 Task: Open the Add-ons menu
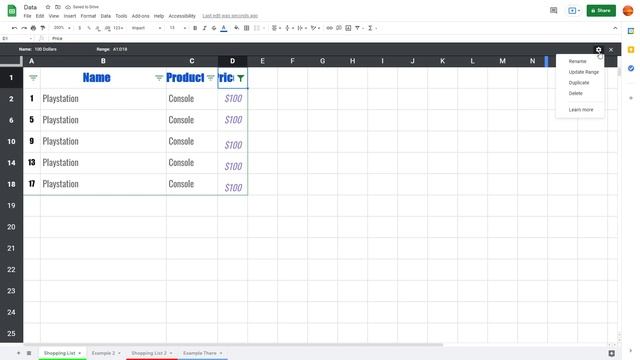point(140,16)
